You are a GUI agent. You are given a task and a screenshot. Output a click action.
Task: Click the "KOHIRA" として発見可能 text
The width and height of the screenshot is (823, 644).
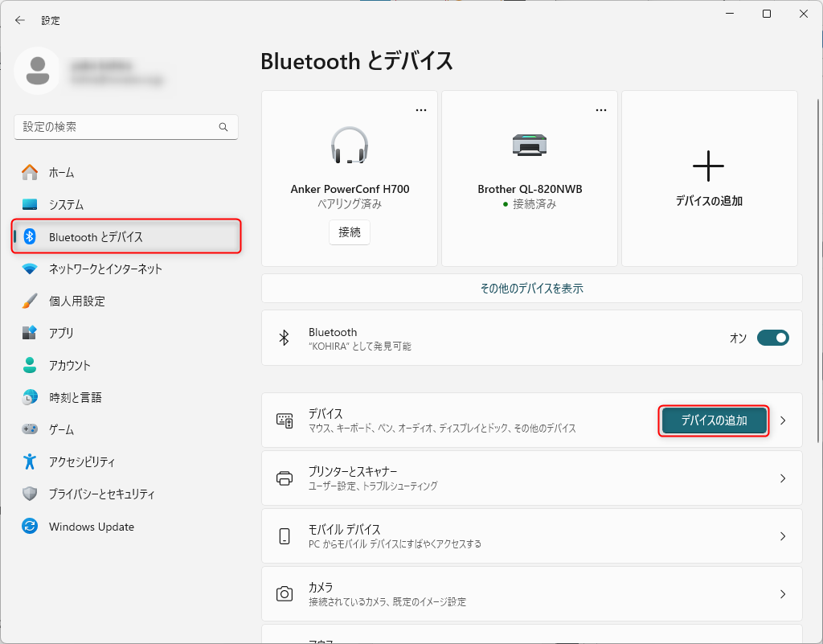(x=360, y=347)
